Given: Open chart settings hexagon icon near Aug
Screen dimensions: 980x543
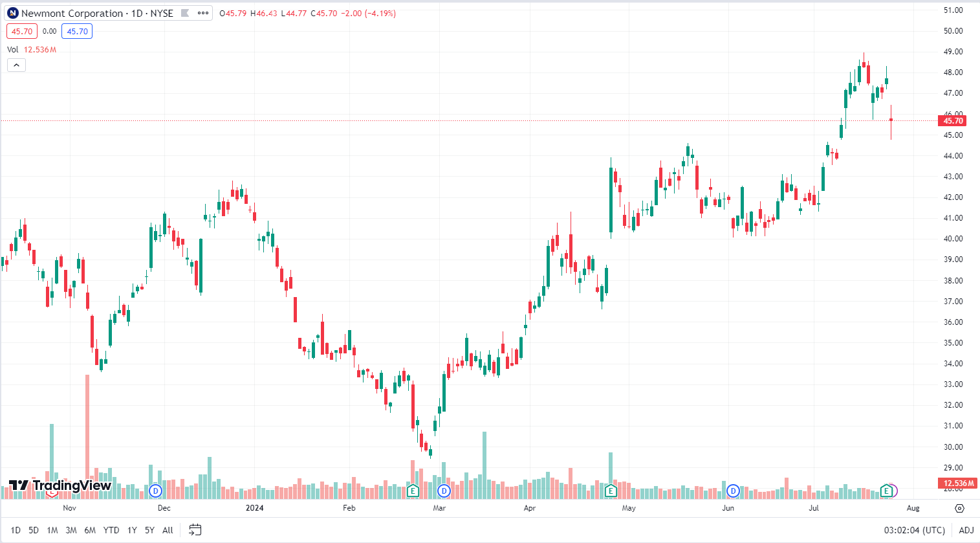Looking at the screenshot, I should [x=959, y=508].
